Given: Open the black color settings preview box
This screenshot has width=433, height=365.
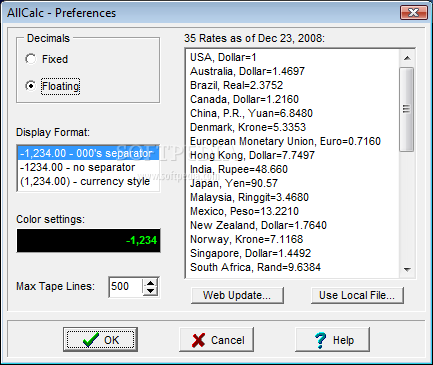Looking at the screenshot, I should [x=88, y=240].
